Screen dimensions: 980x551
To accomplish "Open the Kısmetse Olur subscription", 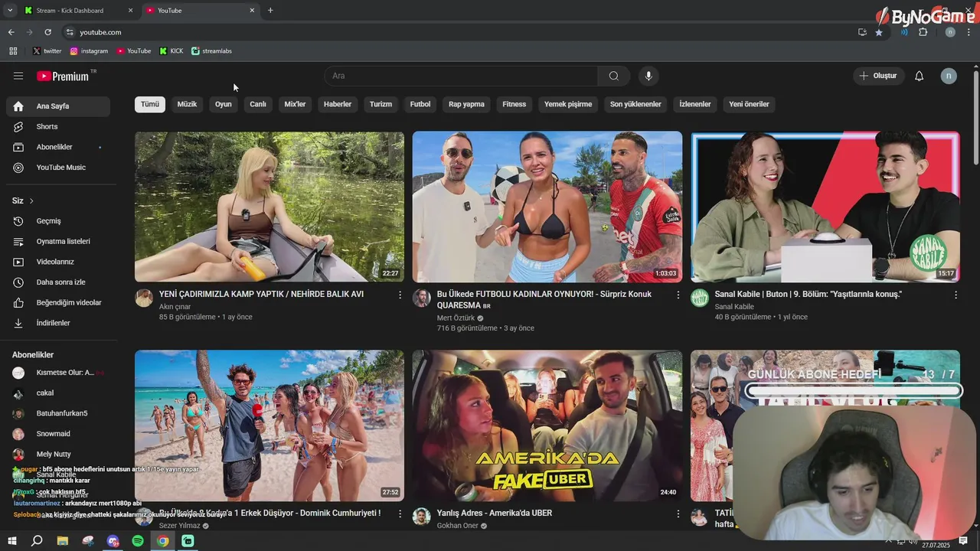I will (x=58, y=373).
